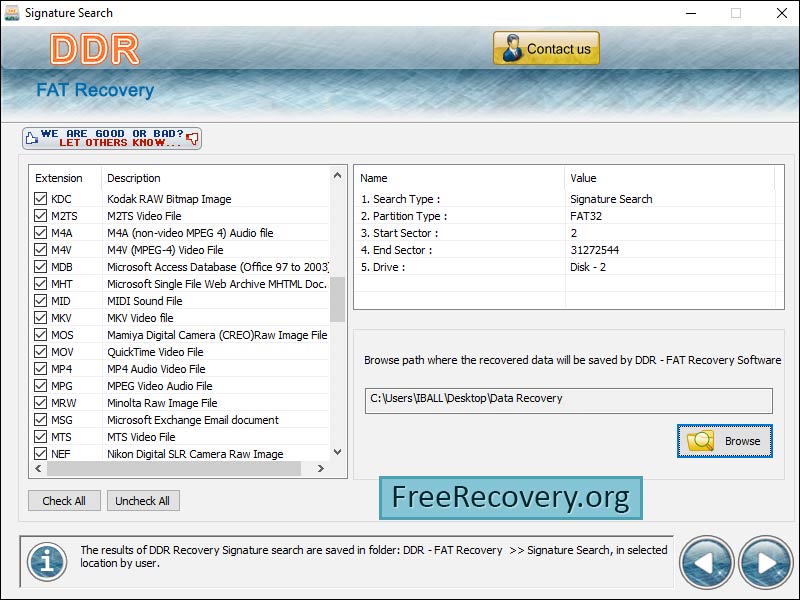
Task: Toggle the KDC Kodak RAW Bitmap checkbox
Action: [x=41, y=199]
